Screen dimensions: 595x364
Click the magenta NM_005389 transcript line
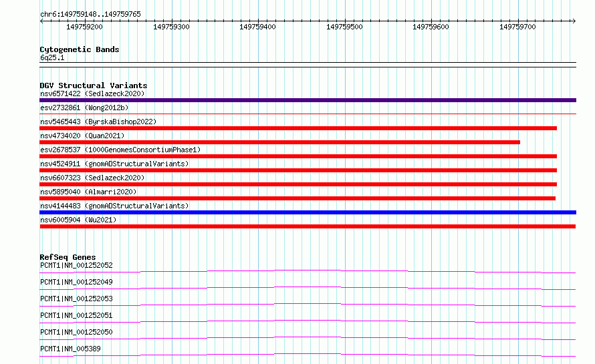coord(308,355)
